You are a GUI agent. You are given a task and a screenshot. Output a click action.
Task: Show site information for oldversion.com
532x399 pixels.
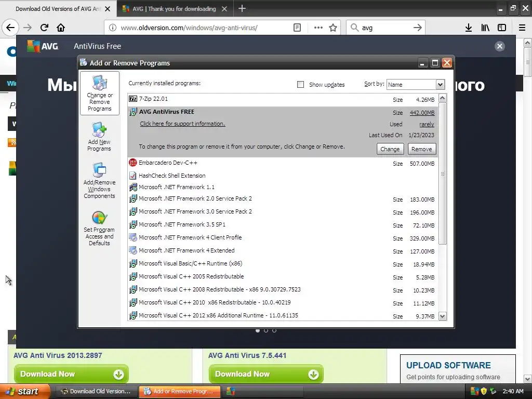112,28
